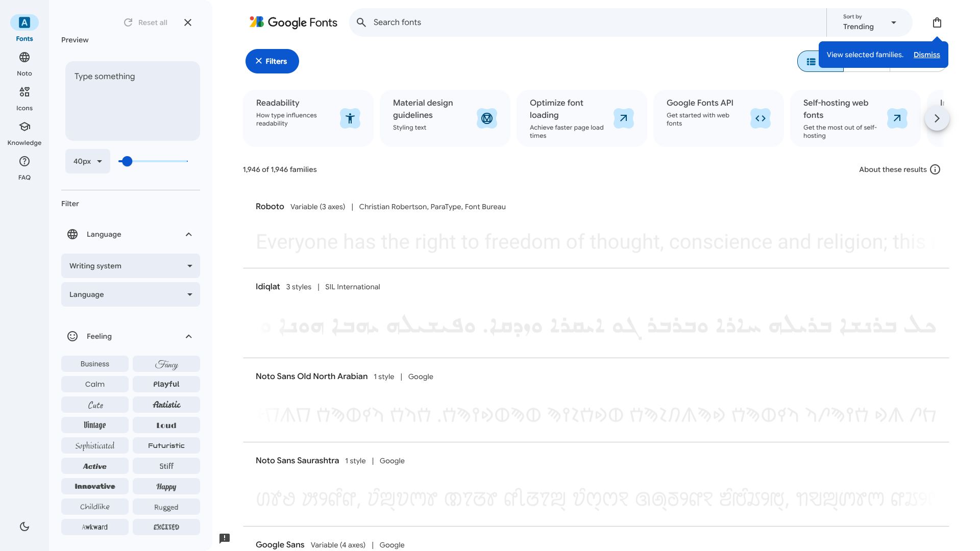The width and height of the screenshot is (980, 551).
Task: Open the Knowledge graduation cap icon
Action: tap(24, 127)
